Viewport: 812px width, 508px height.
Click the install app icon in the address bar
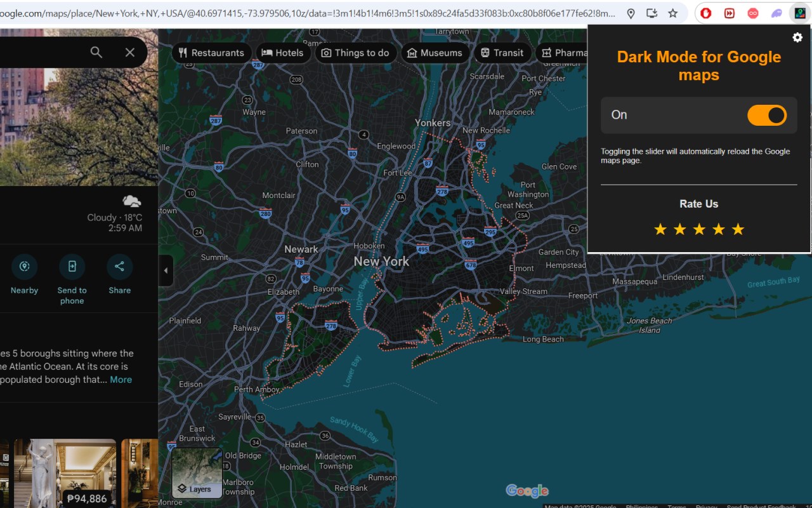(x=652, y=13)
